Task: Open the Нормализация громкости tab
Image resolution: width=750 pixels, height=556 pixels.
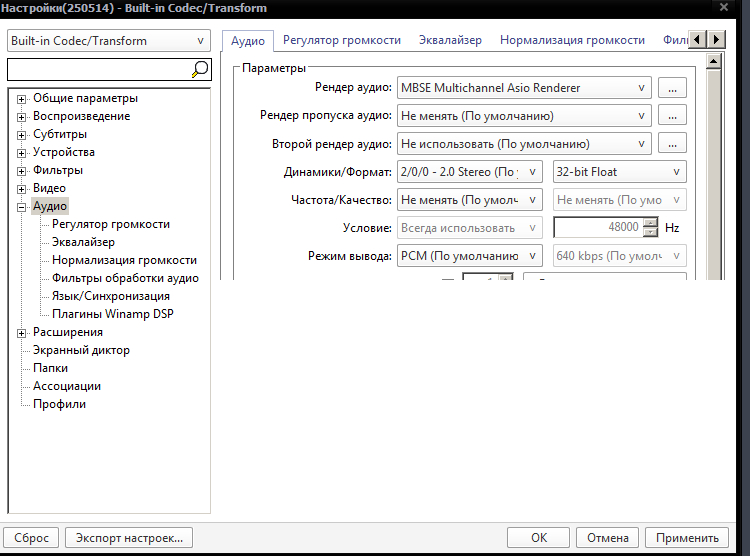Action: [x=572, y=40]
